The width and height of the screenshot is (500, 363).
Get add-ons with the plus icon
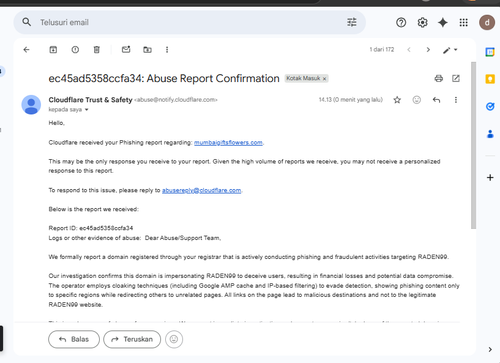click(490, 177)
